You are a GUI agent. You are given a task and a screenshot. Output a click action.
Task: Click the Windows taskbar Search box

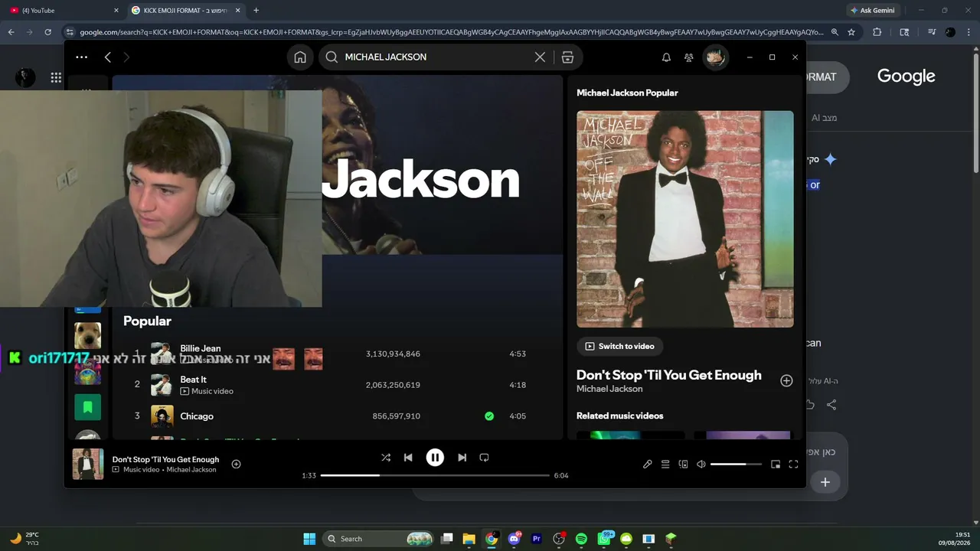coord(379,539)
